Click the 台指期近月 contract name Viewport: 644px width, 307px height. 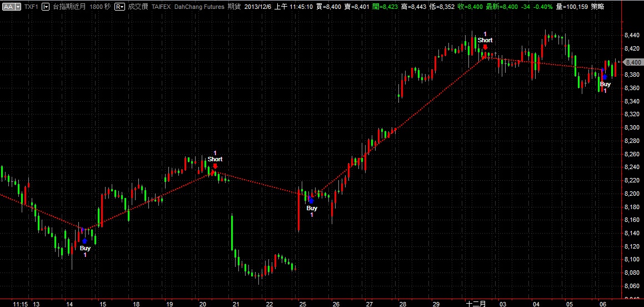[69, 7]
